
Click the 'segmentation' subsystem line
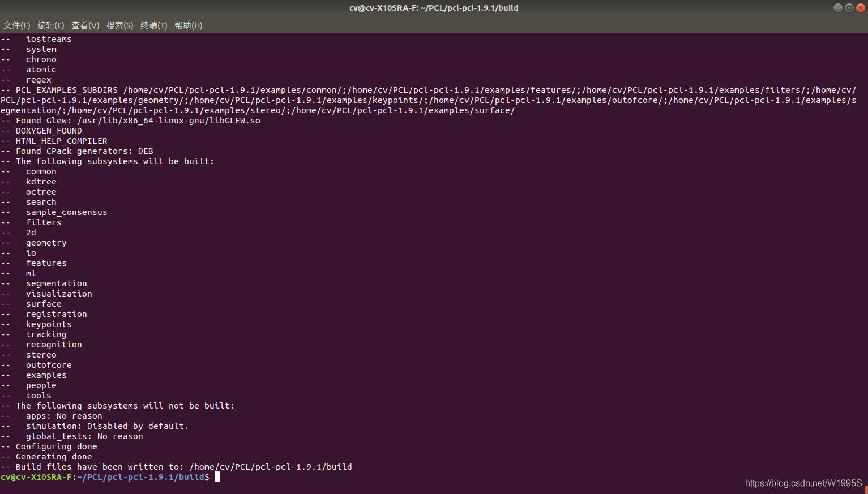click(44, 283)
